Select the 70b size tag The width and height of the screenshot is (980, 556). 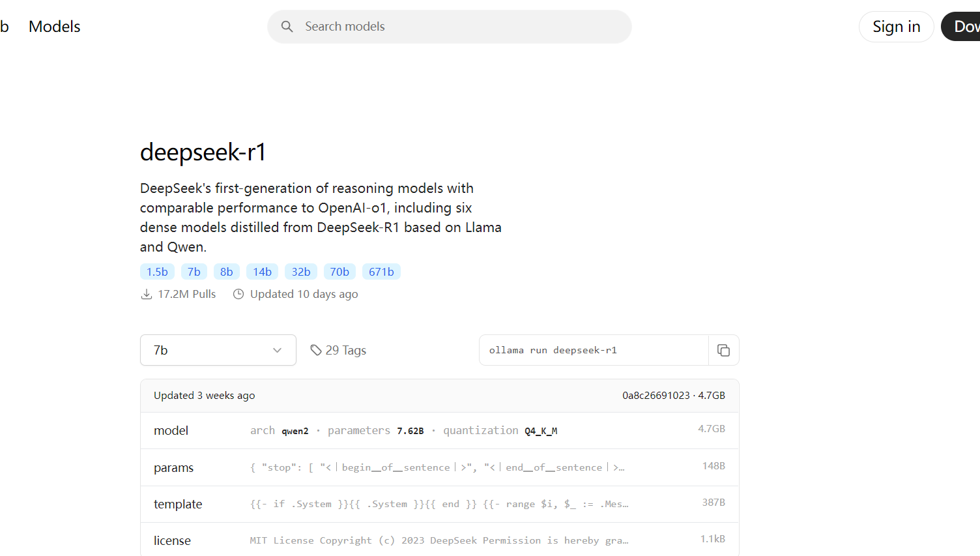click(x=339, y=272)
